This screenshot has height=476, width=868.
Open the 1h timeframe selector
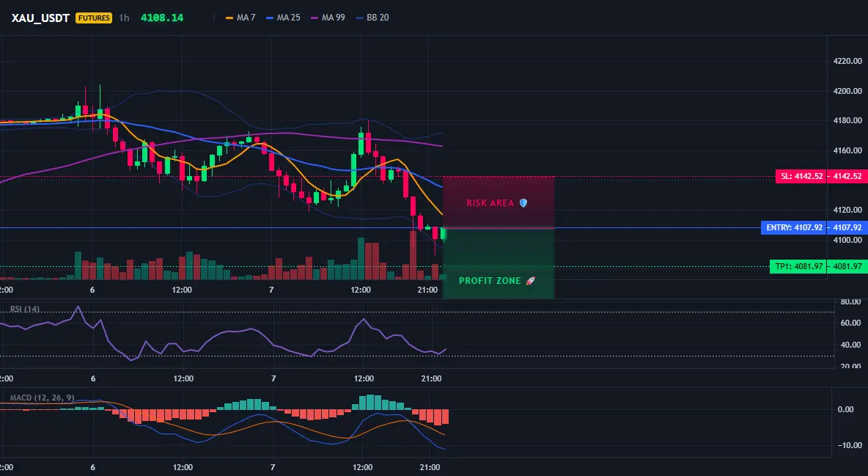(x=124, y=18)
